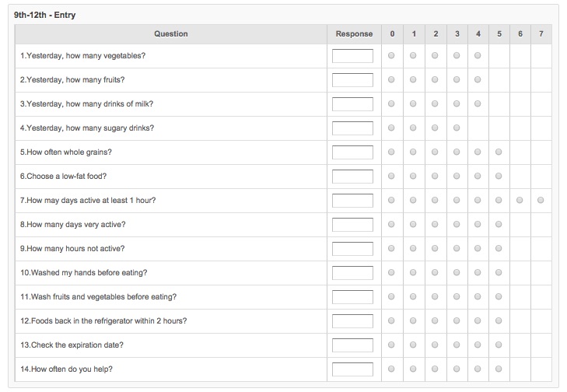Select 0 for vegetables question
This screenshot has height=392, width=567.
pos(391,56)
